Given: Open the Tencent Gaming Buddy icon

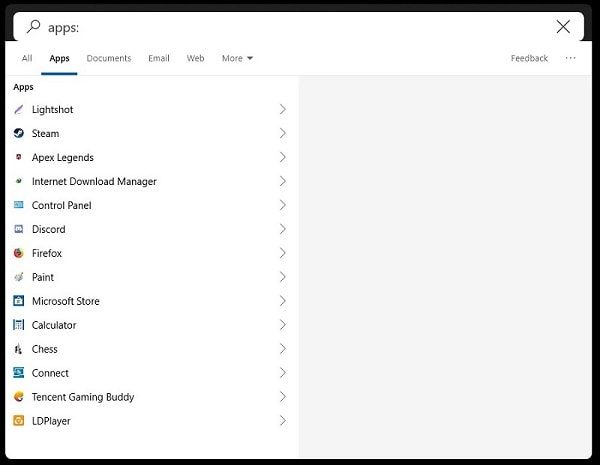Looking at the screenshot, I should tap(18, 396).
